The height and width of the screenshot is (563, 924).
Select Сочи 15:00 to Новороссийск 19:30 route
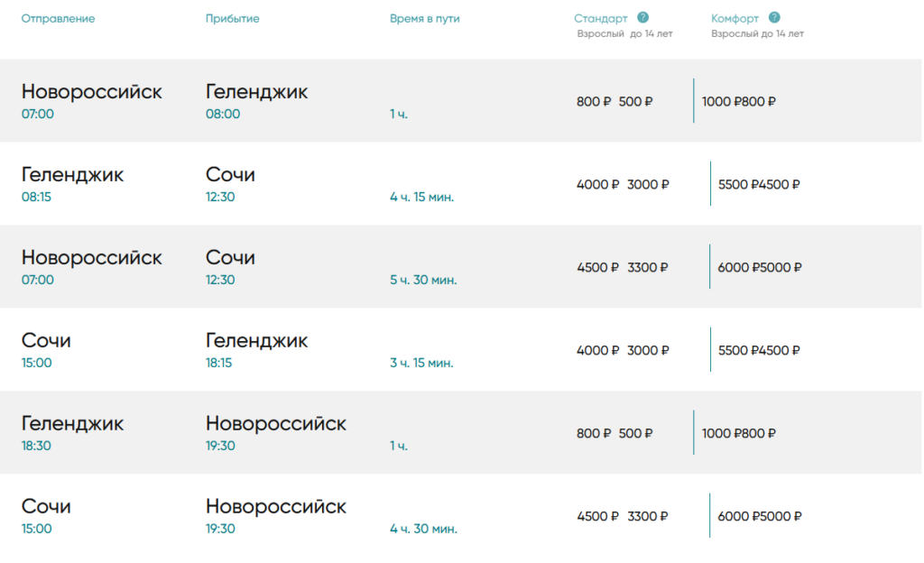pyautogui.click(x=461, y=515)
